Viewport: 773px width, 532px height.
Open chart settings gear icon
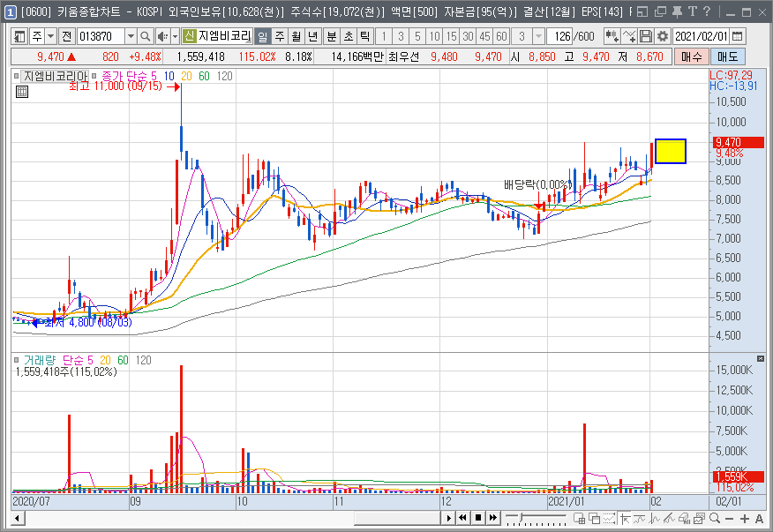pos(663,36)
